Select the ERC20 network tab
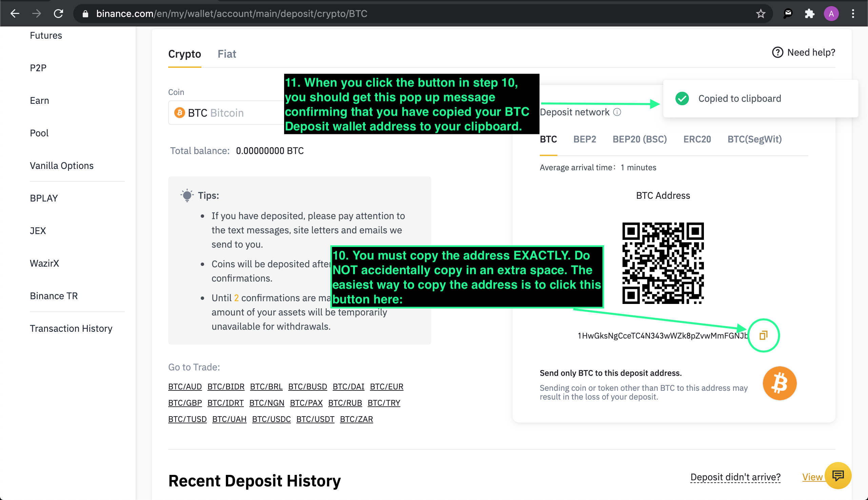This screenshot has height=500, width=868. coord(697,139)
